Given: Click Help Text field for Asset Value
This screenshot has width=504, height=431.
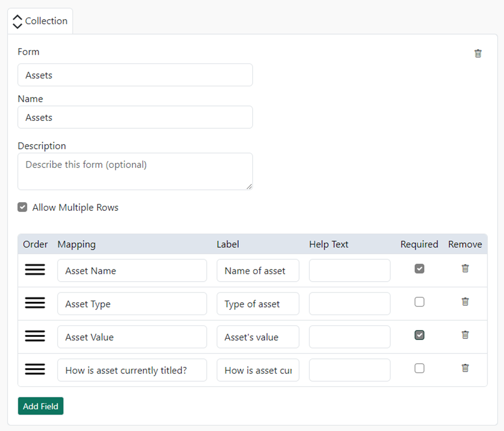Looking at the screenshot, I should [x=350, y=337].
